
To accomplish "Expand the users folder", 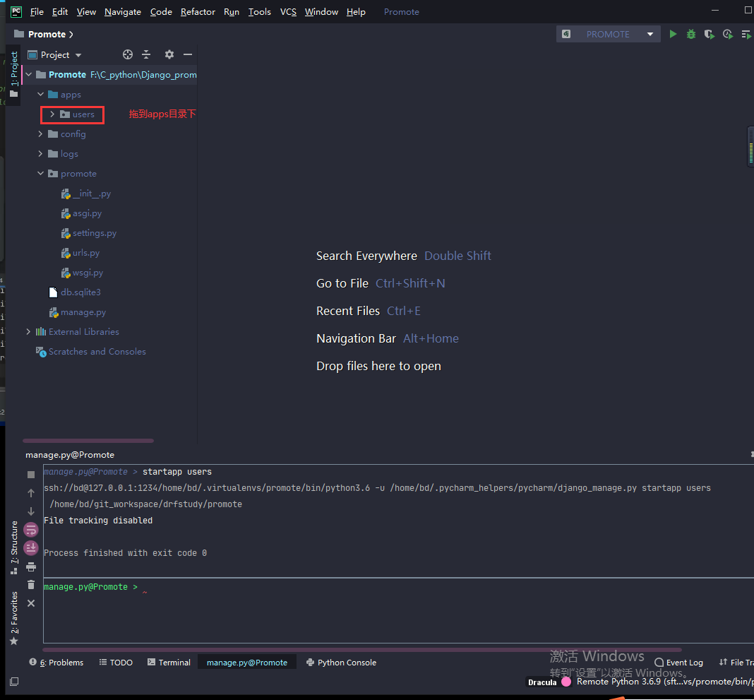I will click(52, 114).
